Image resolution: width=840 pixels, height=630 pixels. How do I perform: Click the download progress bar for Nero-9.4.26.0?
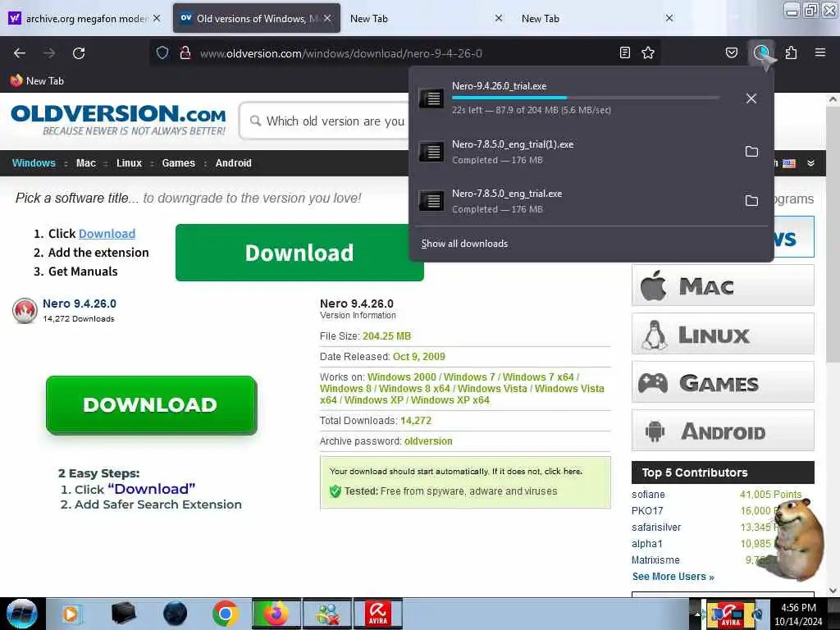coord(586,98)
